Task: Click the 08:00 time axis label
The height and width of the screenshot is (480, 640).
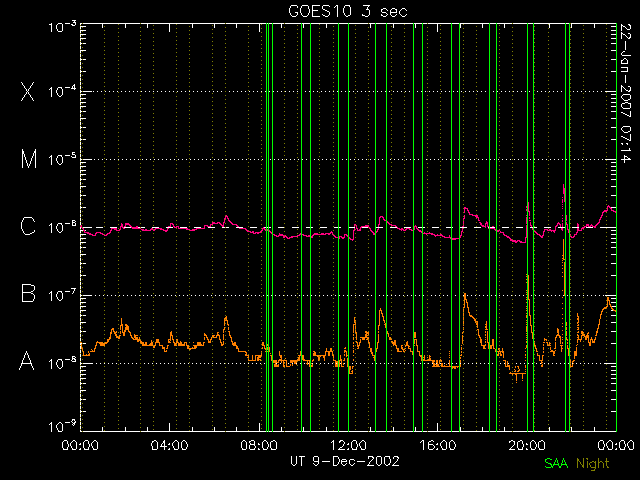Action: point(259,445)
